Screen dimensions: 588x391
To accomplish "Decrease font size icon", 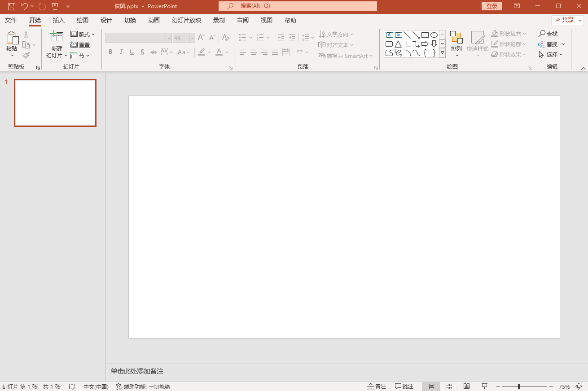I will (x=212, y=38).
